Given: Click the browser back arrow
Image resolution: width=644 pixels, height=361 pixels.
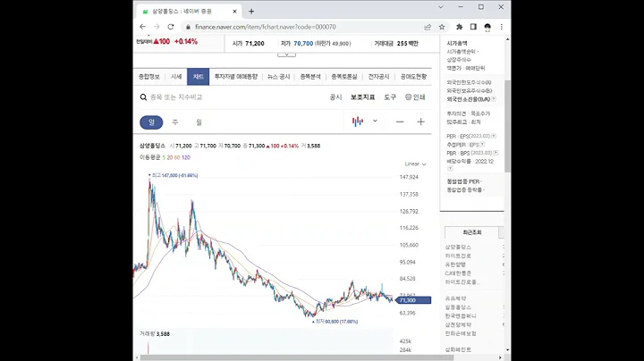Looking at the screenshot, I should coord(142,27).
